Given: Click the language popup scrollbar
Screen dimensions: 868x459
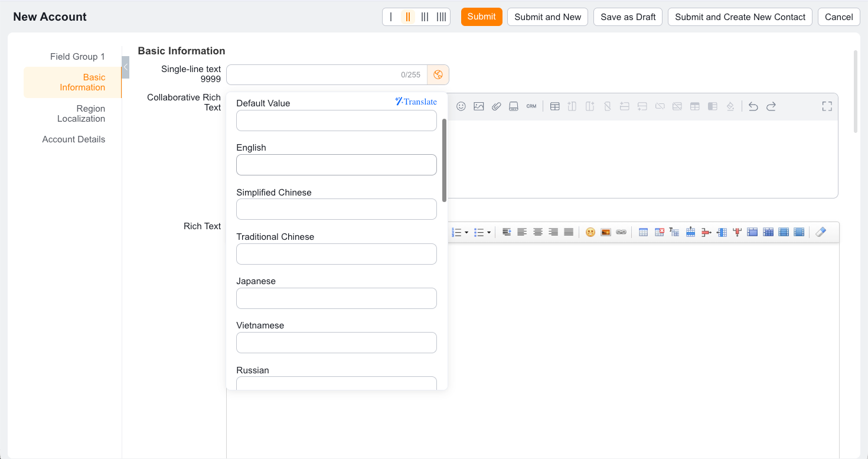Looking at the screenshot, I should [444, 160].
